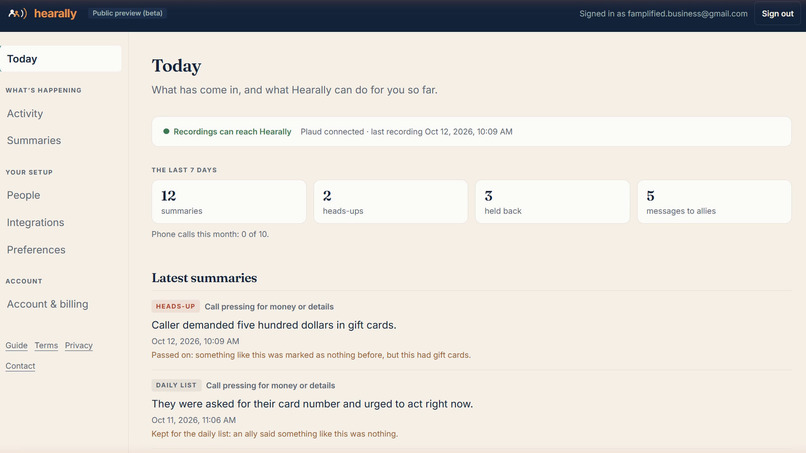806x453 pixels.
Task: Go to Summaries in sidebar
Action: (x=34, y=140)
